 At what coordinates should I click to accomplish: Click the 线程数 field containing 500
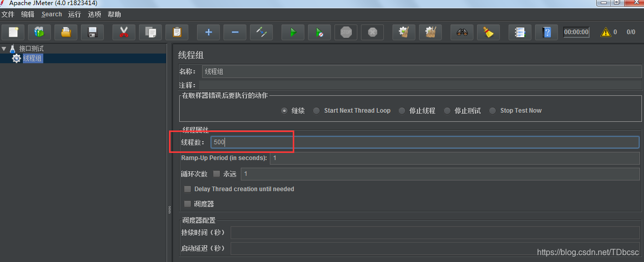click(x=425, y=142)
